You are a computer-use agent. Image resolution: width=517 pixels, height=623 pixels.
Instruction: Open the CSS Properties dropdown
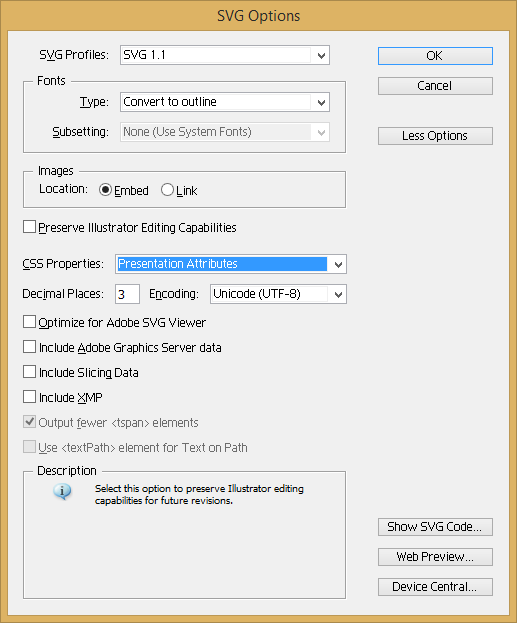pyautogui.click(x=231, y=264)
